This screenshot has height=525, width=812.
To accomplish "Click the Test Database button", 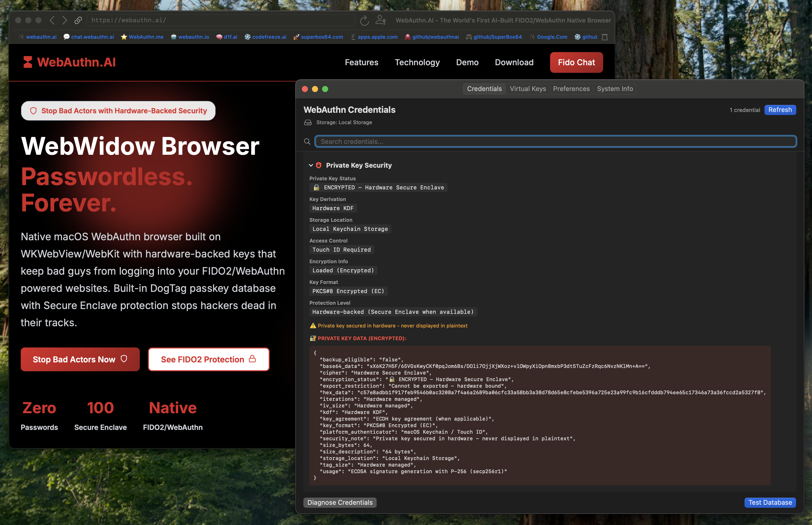I will point(770,502).
